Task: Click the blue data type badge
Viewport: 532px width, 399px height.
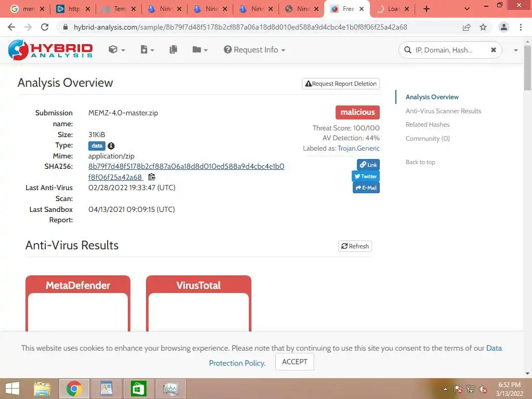Action: pyautogui.click(x=97, y=145)
